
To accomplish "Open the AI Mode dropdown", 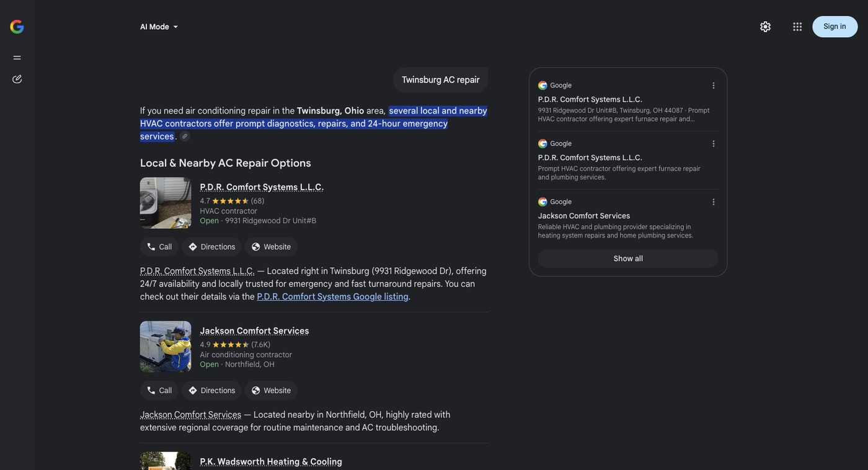I will [x=159, y=27].
